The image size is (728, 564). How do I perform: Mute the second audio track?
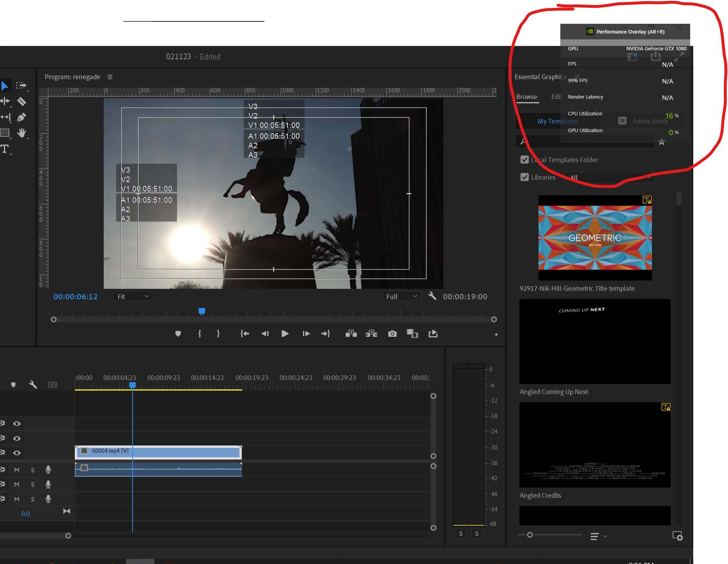[17, 484]
